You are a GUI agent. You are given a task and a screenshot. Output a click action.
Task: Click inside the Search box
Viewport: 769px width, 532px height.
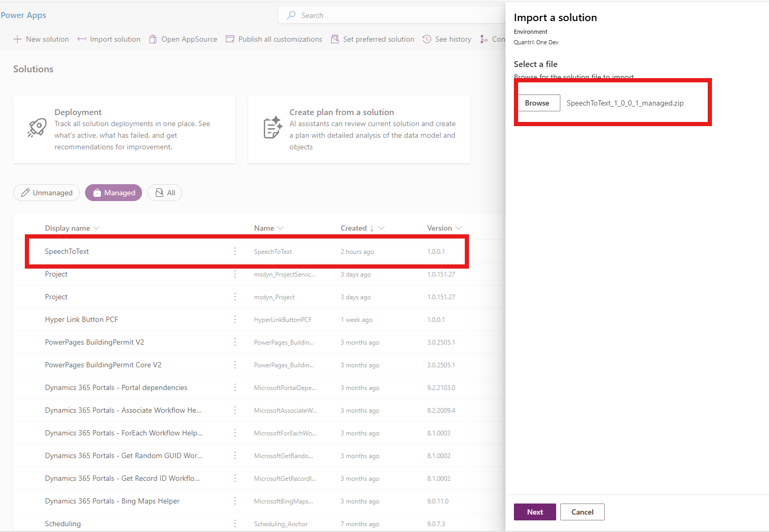391,15
